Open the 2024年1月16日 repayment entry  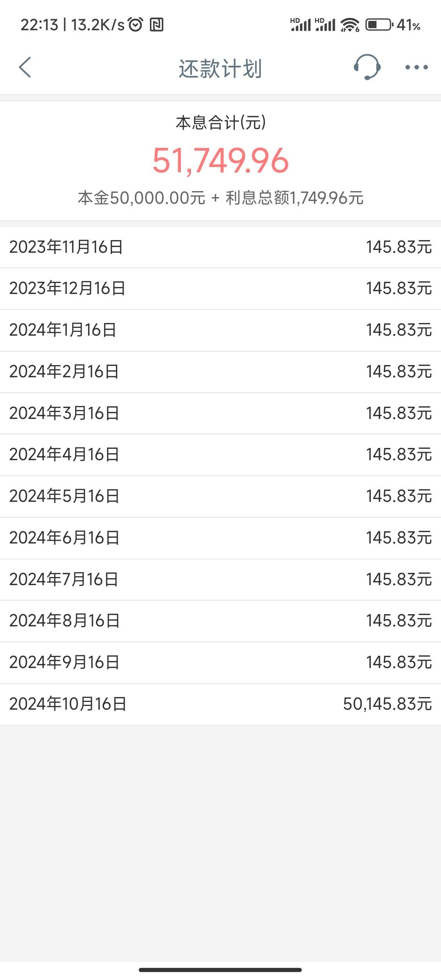click(x=220, y=330)
